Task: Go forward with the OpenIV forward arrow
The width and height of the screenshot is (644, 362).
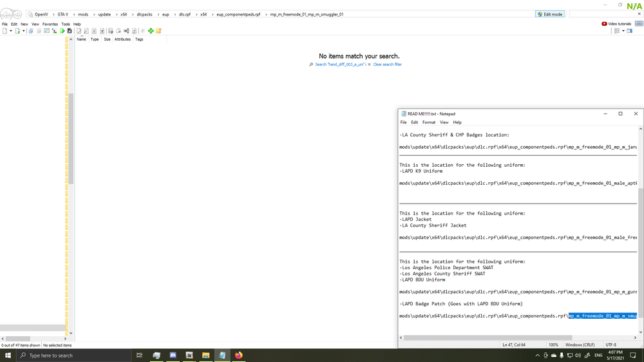Action: [x=17, y=14]
